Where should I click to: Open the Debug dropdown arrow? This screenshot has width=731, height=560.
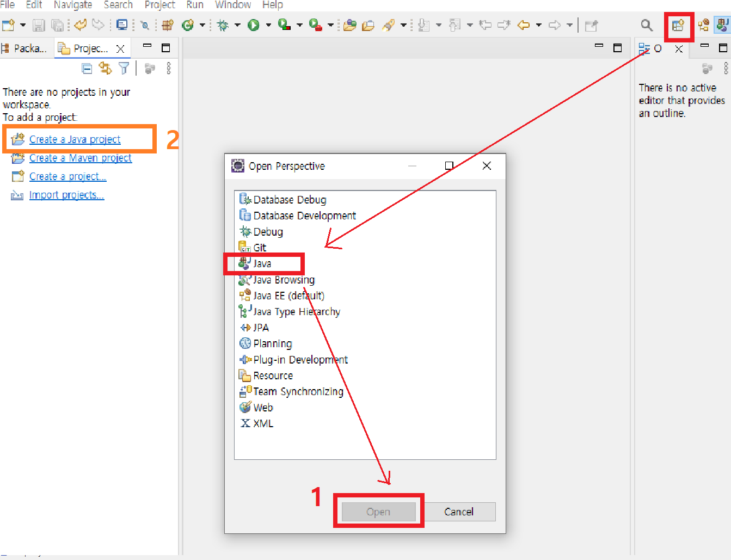pos(237,25)
